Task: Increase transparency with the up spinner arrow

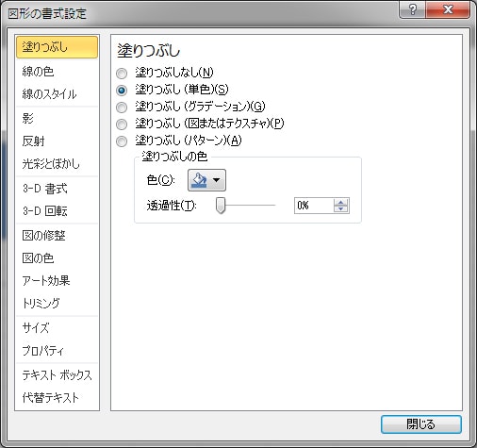Action: tap(341, 202)
